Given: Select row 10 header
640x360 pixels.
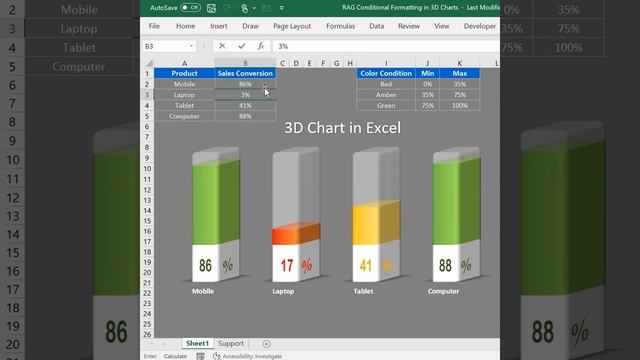Looking at the screenshot, I should point(147,169).
